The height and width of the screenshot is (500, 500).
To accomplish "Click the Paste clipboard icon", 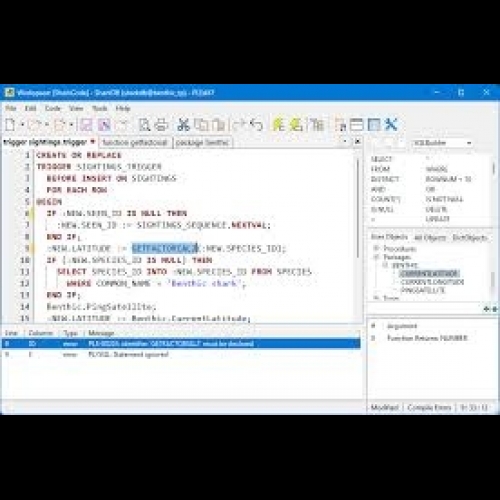I will click(219, 125).
